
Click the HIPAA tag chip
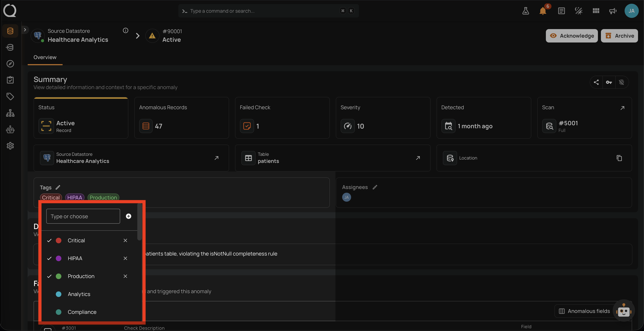click(x=75, y=197)
